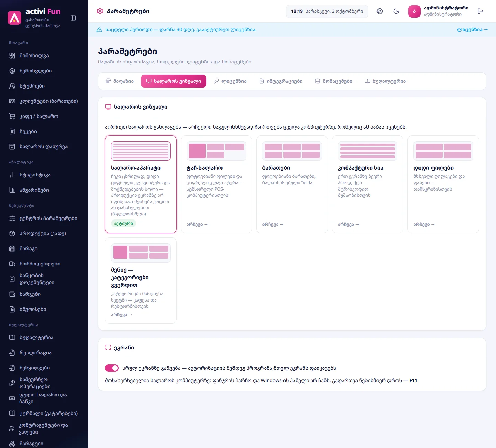Go to სტატისტიკა in the sidebar
Image resolution: width=496 pixels, height=448 pixels.
pyautogui.click(x=44, y=175)
